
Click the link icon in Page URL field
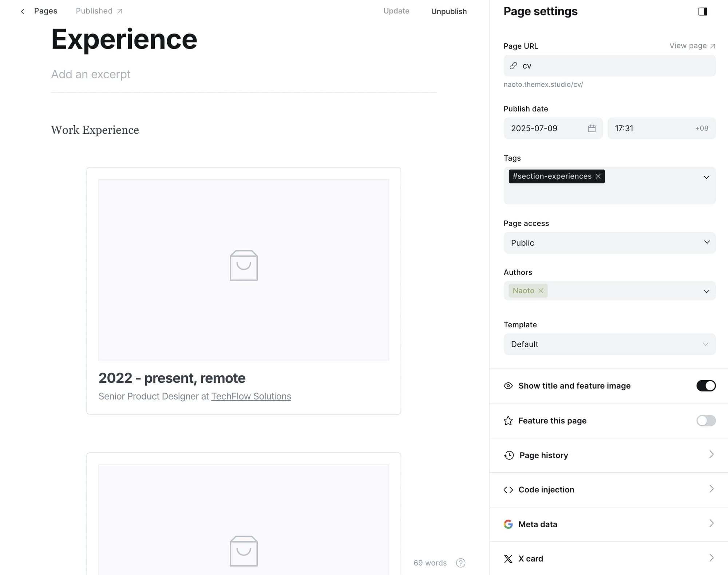pyautogui.click(x=513, y=66)
